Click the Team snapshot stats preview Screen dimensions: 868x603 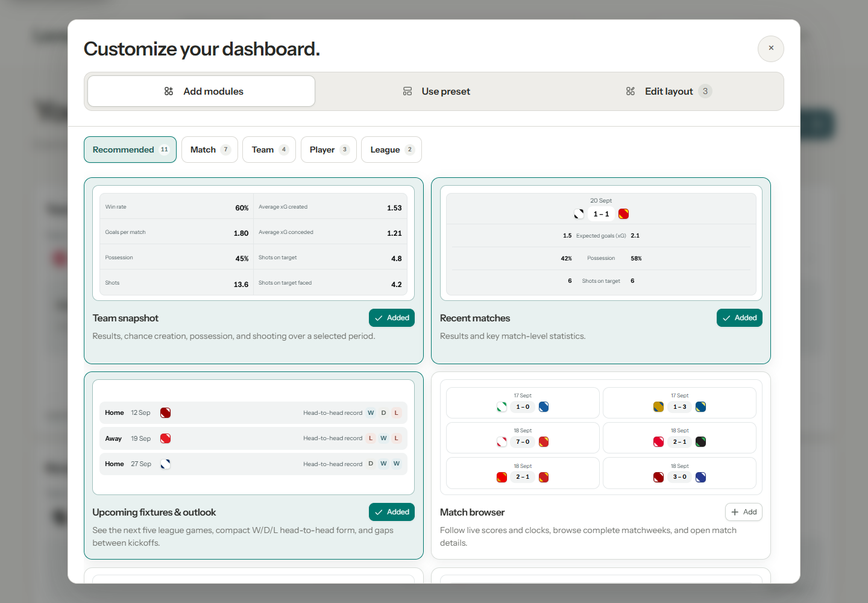click(x=253, y=243)
